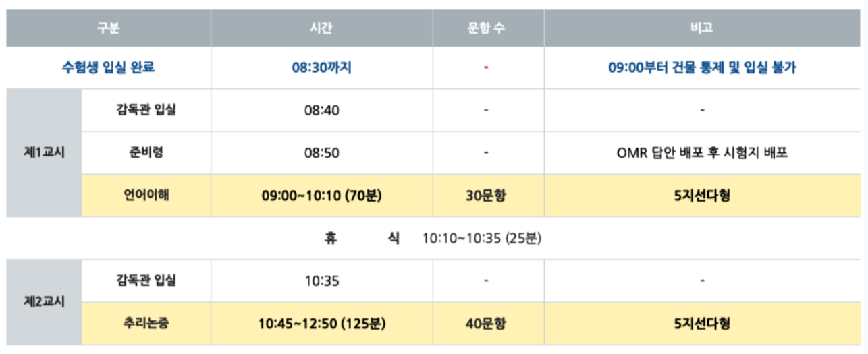The image size is (868, 354).
Task: Select the 비고 column header
Action: tap(702, 28)
